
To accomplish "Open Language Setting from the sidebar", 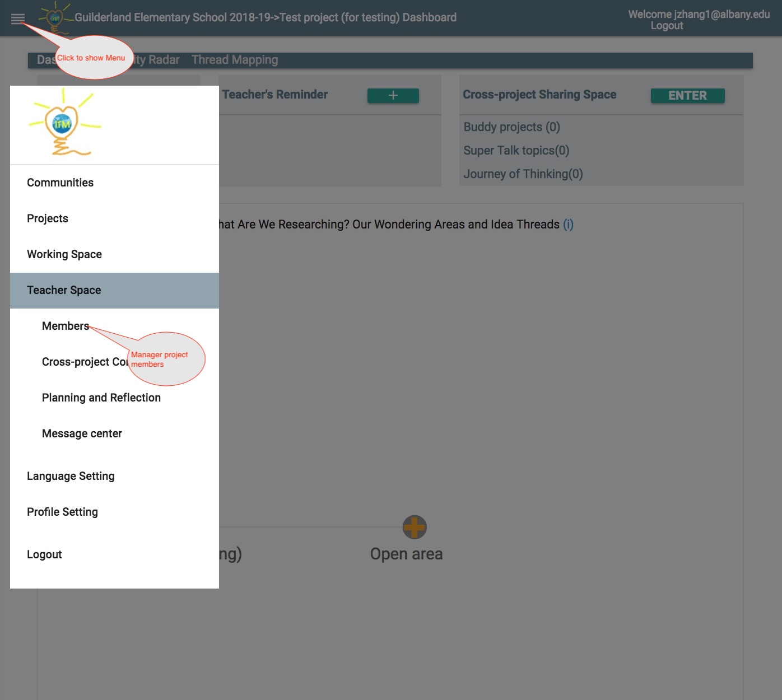I will coord(71,475).
